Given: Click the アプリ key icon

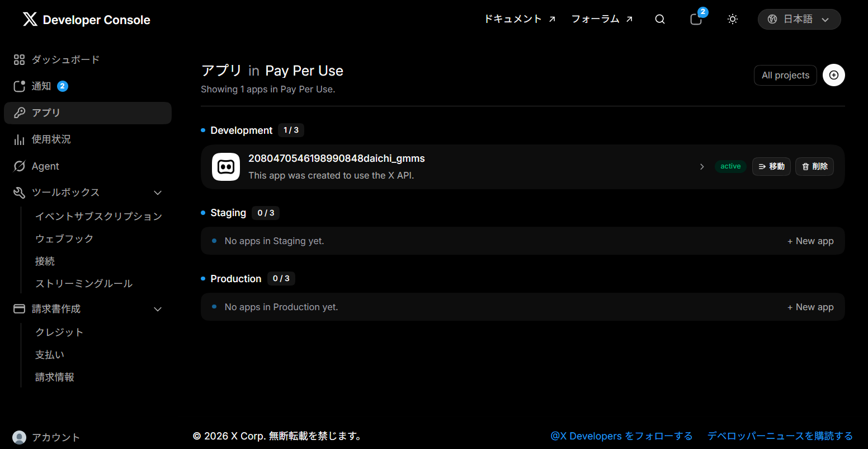Looking at the screenshot, I should click(x=19, y=113).
